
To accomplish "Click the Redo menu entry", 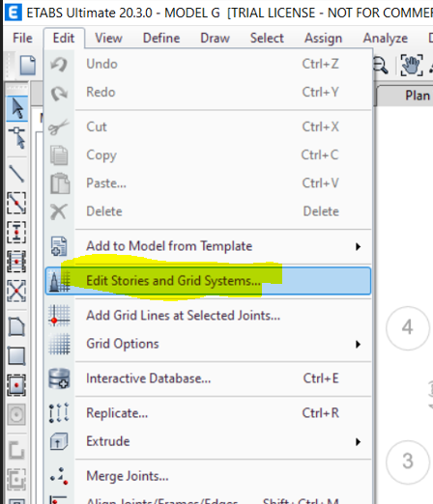I will (208, 93).
